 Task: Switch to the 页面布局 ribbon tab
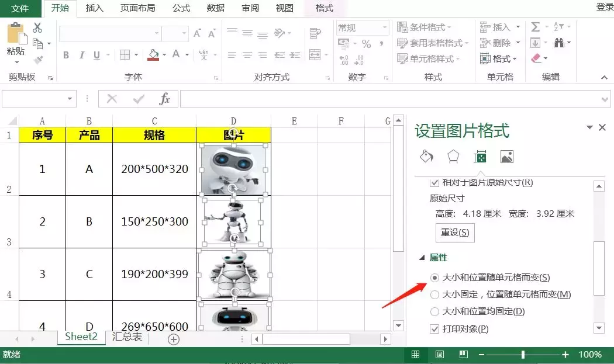(x=137, y=8)
